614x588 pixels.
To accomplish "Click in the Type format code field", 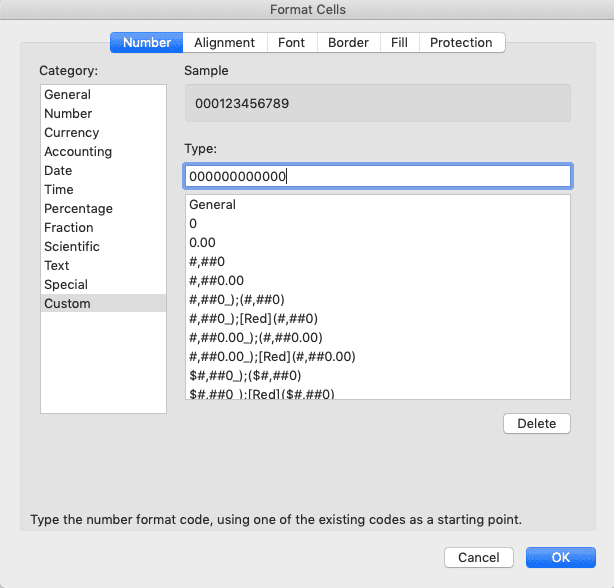I will coord(378,176).
